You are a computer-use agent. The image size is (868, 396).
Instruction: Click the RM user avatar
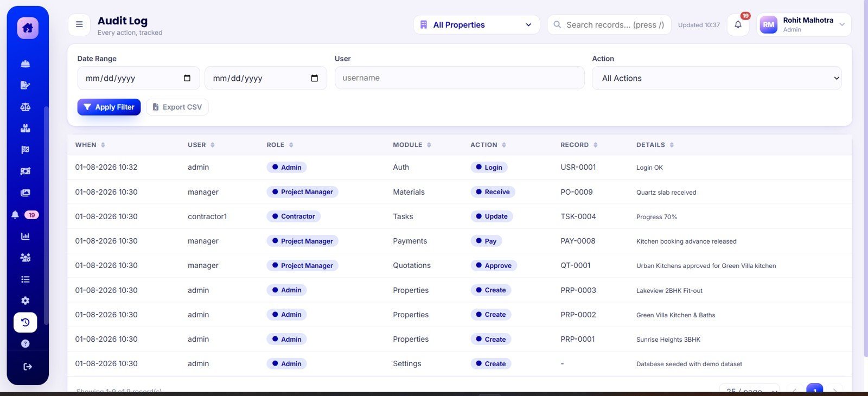click(769, 25)
